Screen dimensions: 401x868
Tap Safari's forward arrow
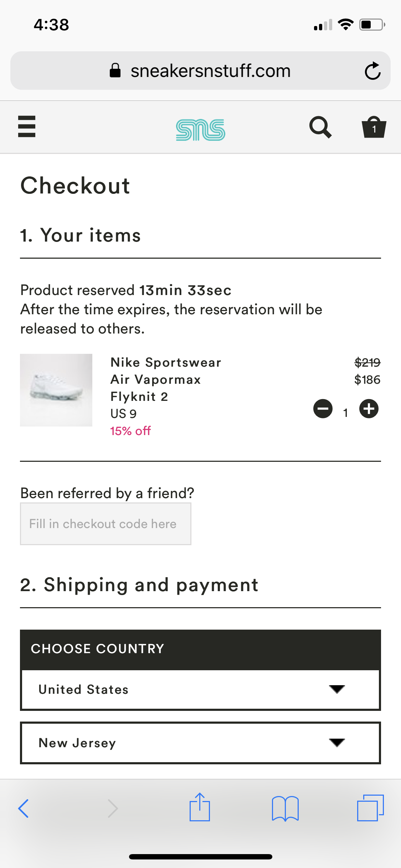[113, 808]
